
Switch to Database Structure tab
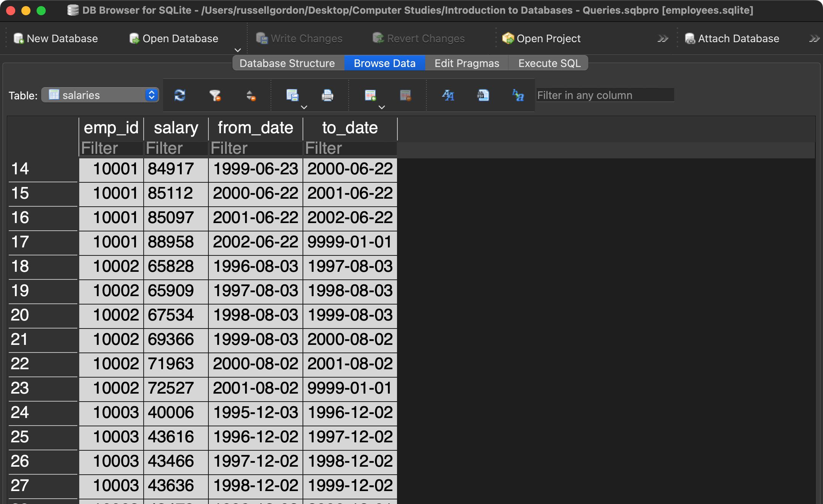pos(287,63)
